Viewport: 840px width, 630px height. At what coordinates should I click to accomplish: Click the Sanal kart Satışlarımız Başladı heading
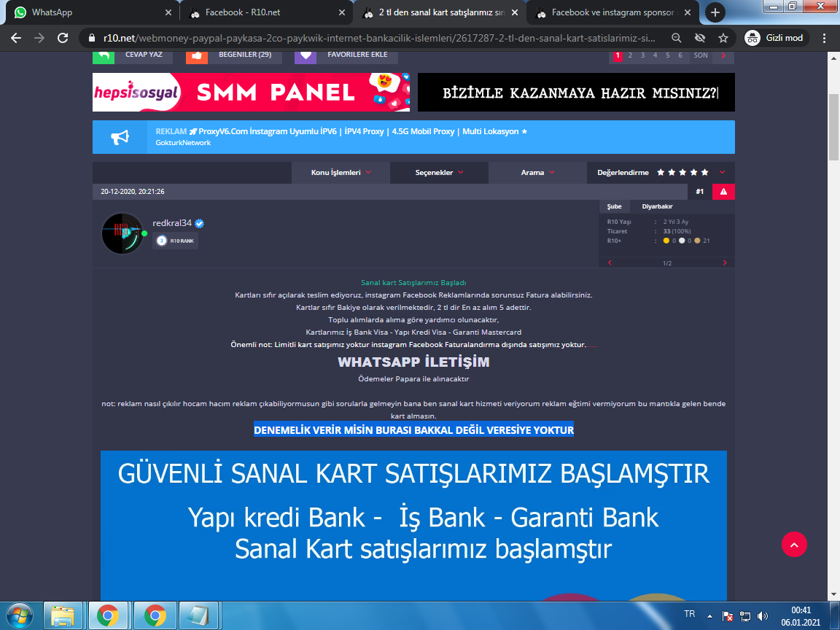coord(413,282)
